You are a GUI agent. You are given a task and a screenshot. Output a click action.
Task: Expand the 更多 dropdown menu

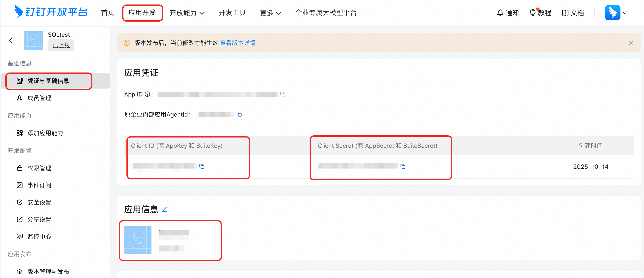point(270,13)
